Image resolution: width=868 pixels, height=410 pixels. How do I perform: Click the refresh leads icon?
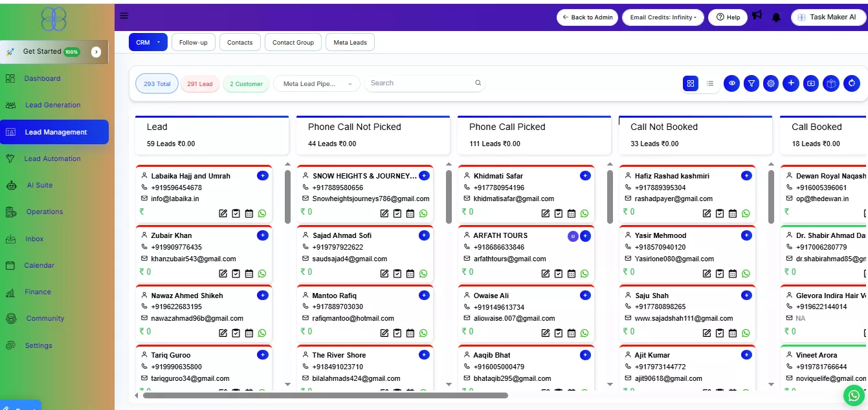coord(852,83)
